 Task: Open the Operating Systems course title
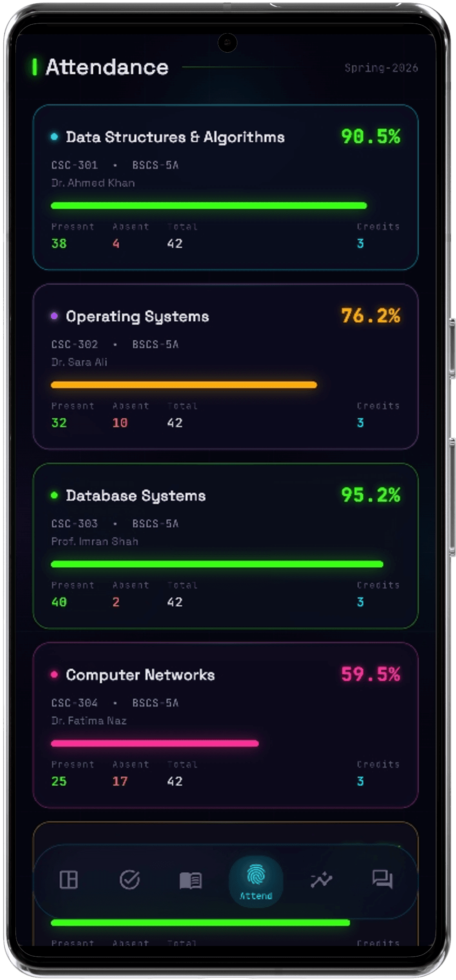pos(137,316)
